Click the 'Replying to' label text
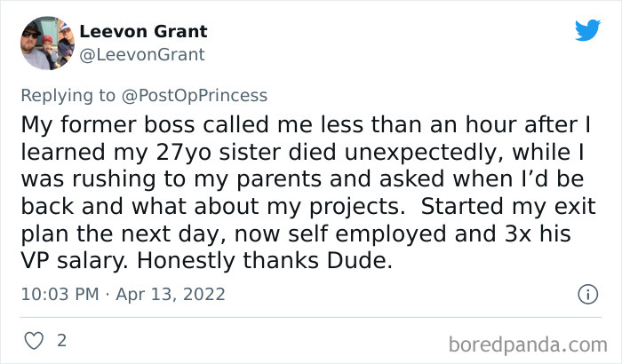The height and width of the screenshot is (364, 622). coord(68,95)
